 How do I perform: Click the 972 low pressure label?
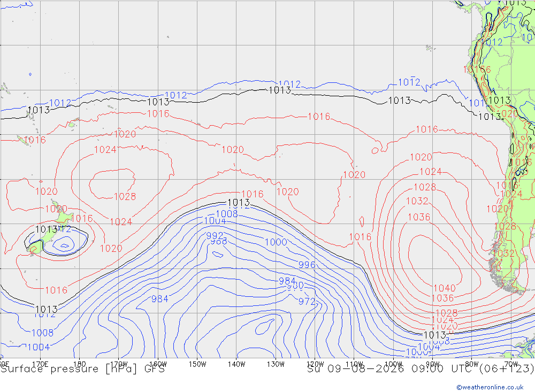tap(307, 301)
